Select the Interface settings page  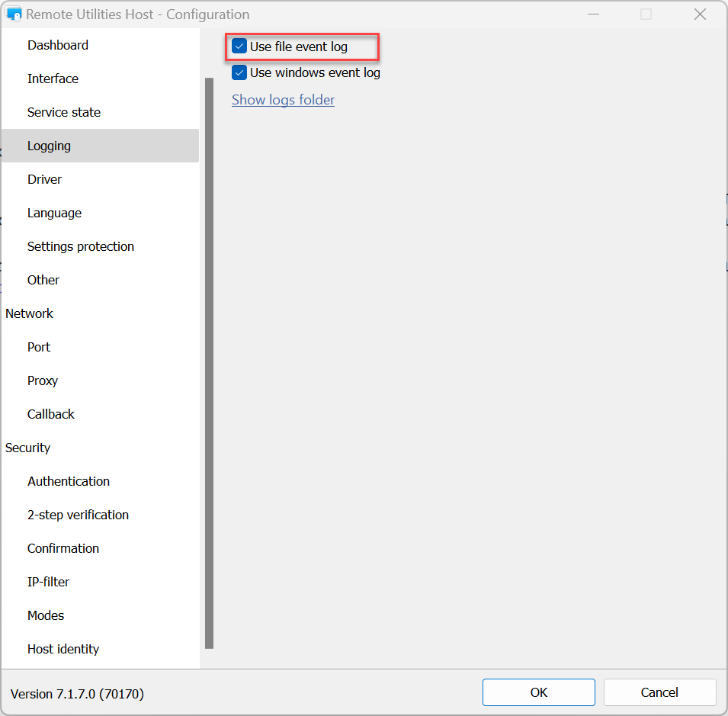tap(101, 79)
